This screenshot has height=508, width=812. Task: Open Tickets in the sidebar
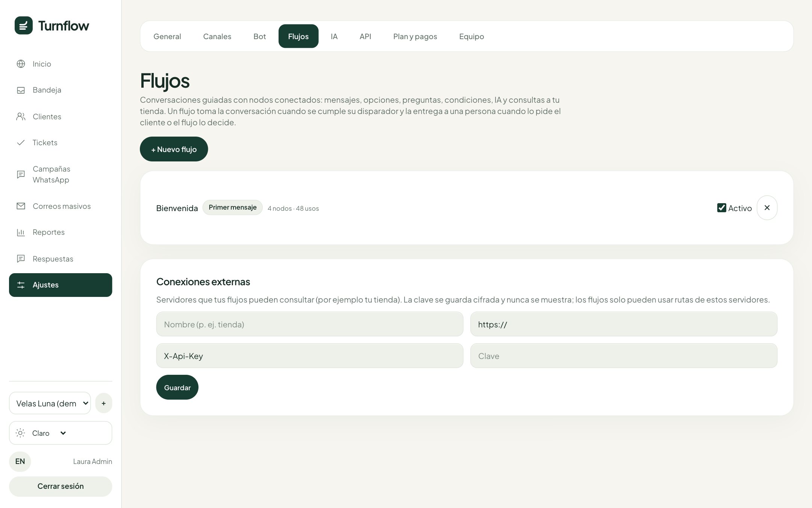pos(61,143)
